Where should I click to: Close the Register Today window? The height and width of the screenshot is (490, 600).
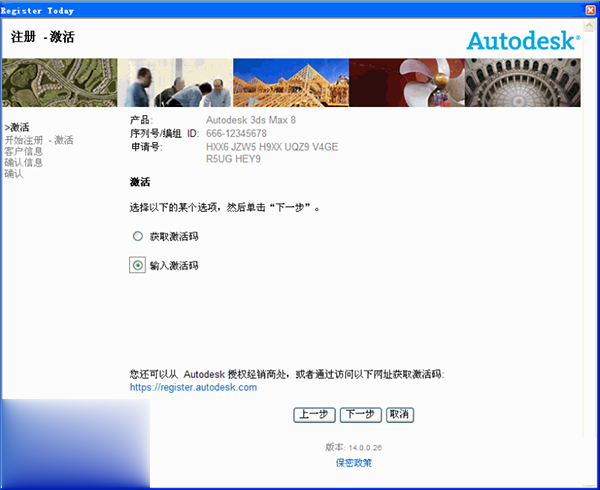coord(590,10)
